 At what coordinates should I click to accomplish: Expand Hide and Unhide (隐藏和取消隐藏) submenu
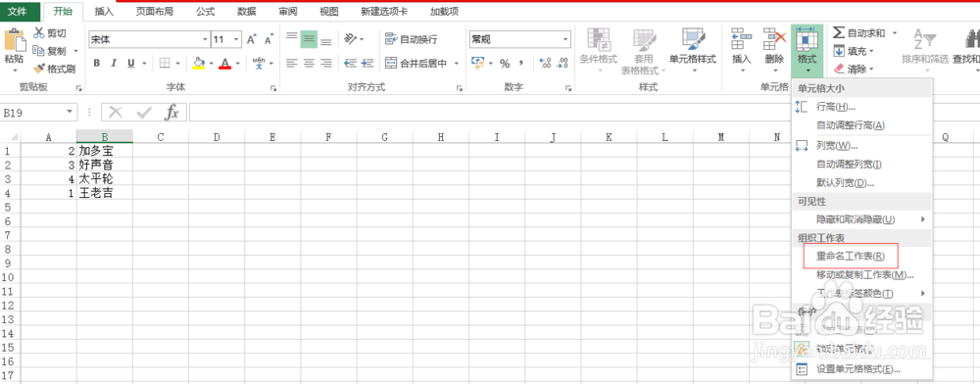(861, 219)
